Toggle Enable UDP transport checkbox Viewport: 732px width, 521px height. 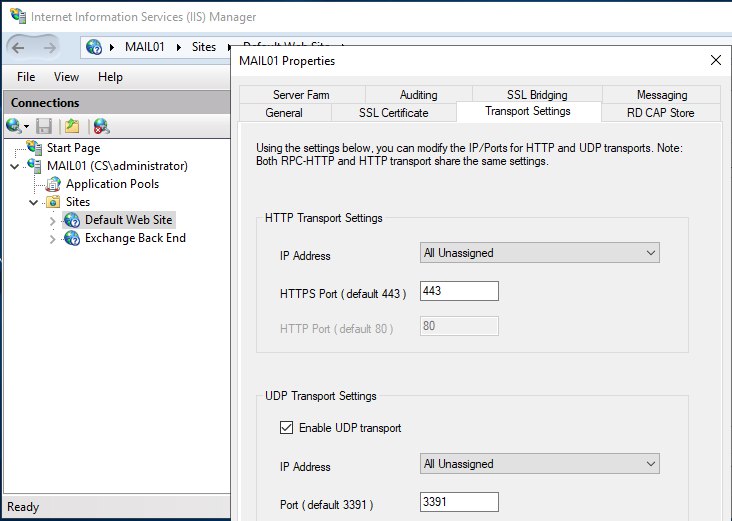286,428
